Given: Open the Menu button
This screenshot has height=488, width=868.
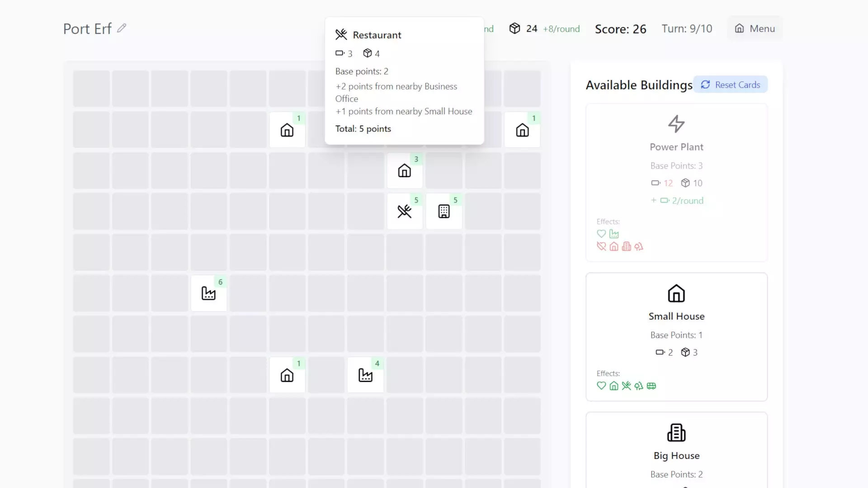Looking at the screenshot, I should click(755, 28).
